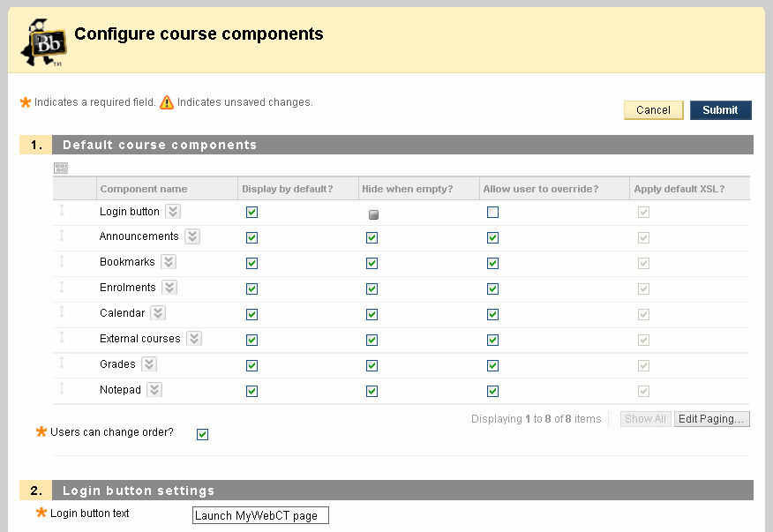Open the Login button component dropdown
773x532 pixels.
tap(172, 211)
